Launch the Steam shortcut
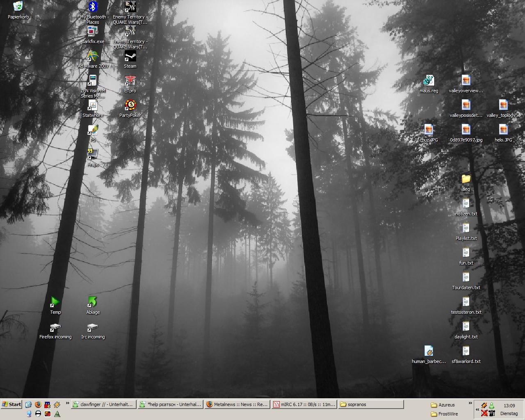The height and width of the screenshot is (420, 525). pyautogui.click(x=130, y=59)
